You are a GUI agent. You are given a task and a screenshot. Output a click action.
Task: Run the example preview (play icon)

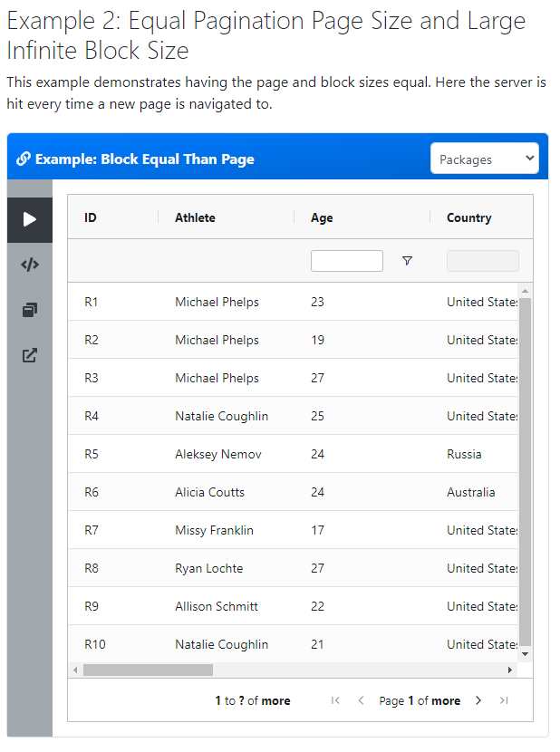pyautogui.click(x=29, y=219)
